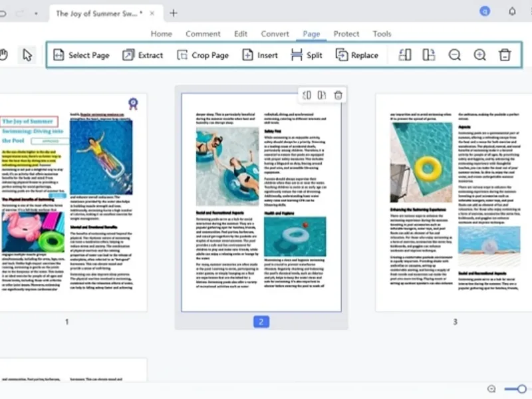This screenshot has height=399, width=532.
Task: Open the Crop Page tool
Action: [203, 55]
